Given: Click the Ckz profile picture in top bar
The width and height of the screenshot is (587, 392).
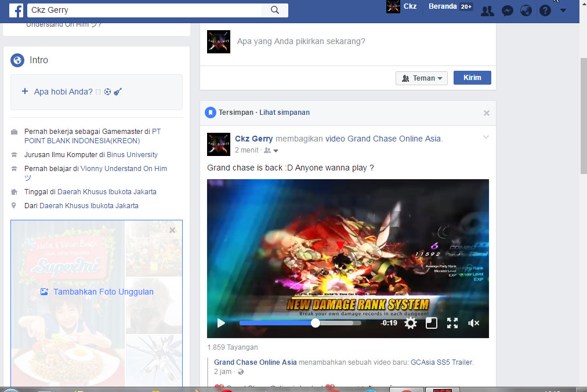Looking at the screenshot, I should click(x=393, y=6).
